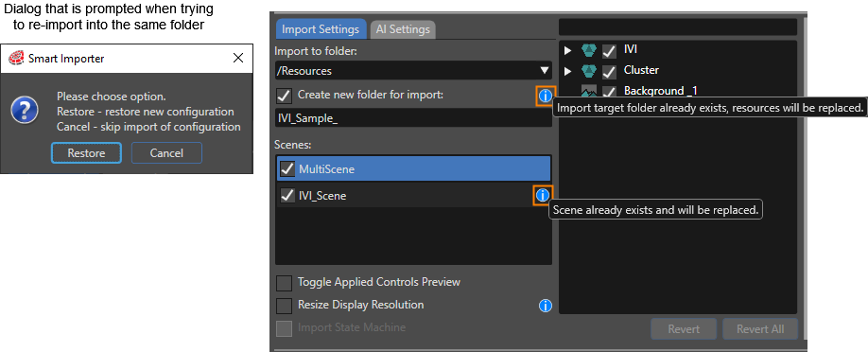The width and height of the screenshot is (868, 352).
Task: Click the Restore button
Action: pos(86,153)
